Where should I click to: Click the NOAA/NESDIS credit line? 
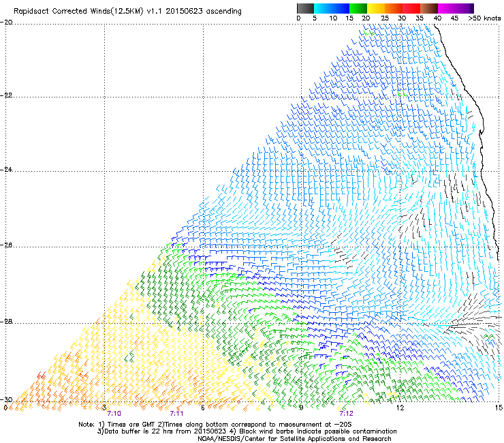pos(294,438)
